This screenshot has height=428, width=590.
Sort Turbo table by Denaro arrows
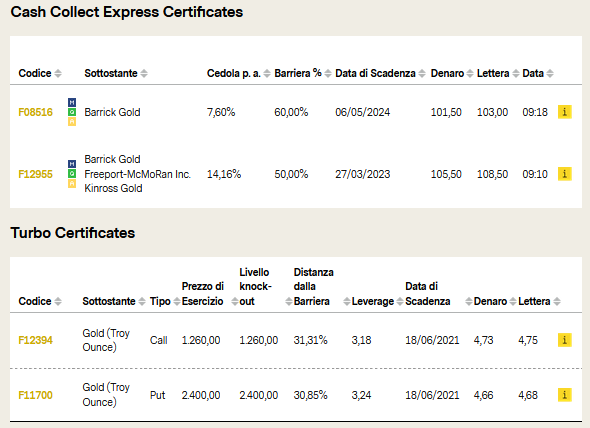click(x=512, y=302)
